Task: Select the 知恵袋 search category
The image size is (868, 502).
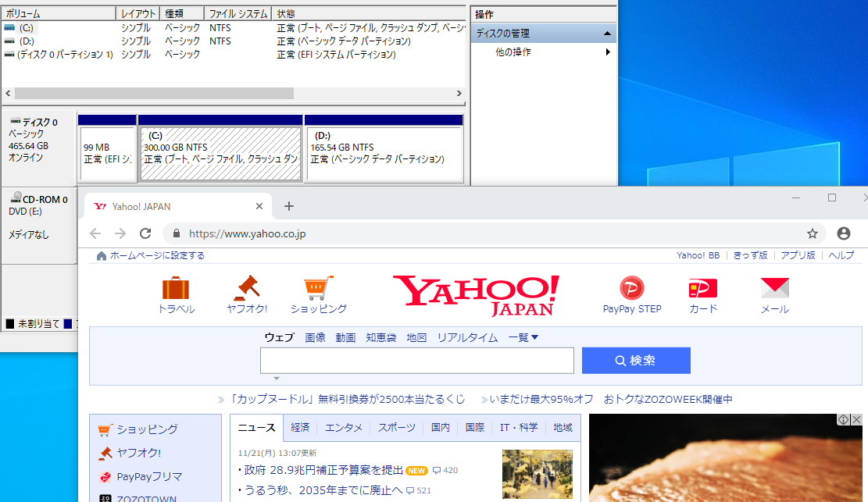Action: point(380,337)
